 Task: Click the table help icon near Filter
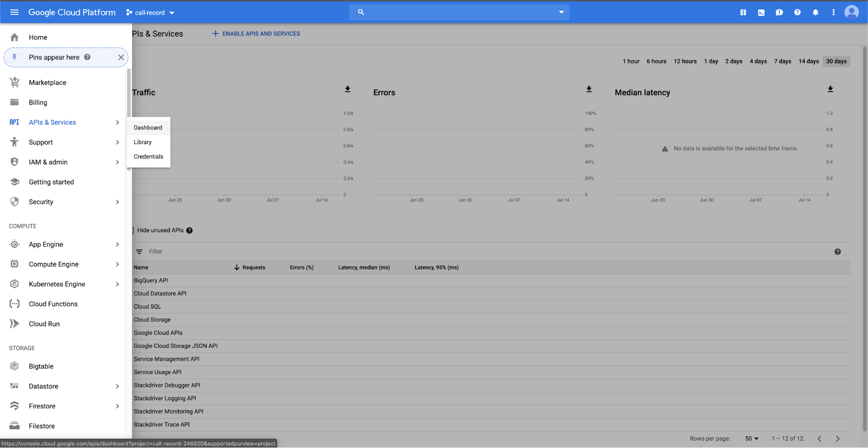click(838, 252)
